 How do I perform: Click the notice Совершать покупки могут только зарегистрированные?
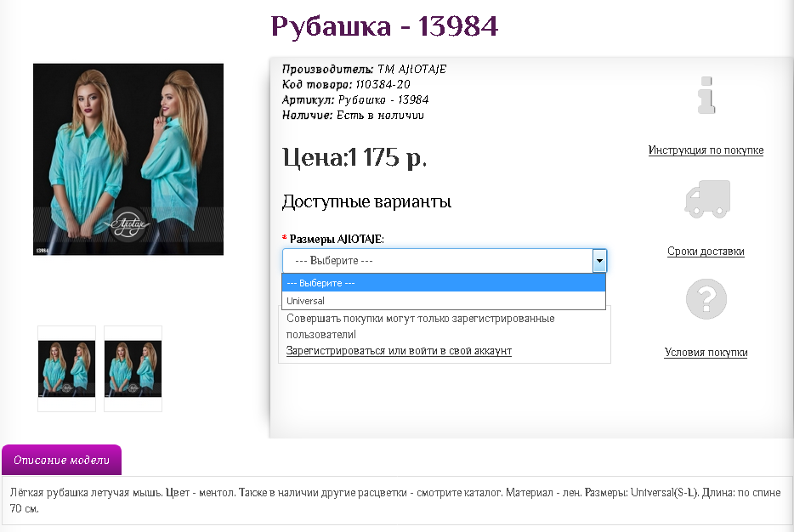(x=420, y=319)
